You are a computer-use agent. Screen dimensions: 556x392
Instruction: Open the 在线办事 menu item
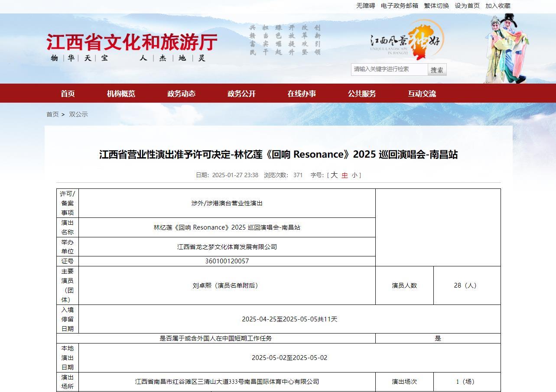[302, 94]
